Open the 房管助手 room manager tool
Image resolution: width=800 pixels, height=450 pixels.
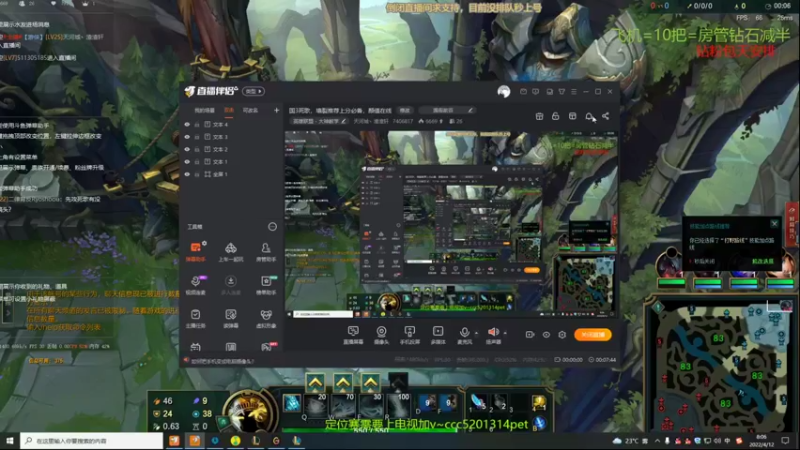point(266,252)
